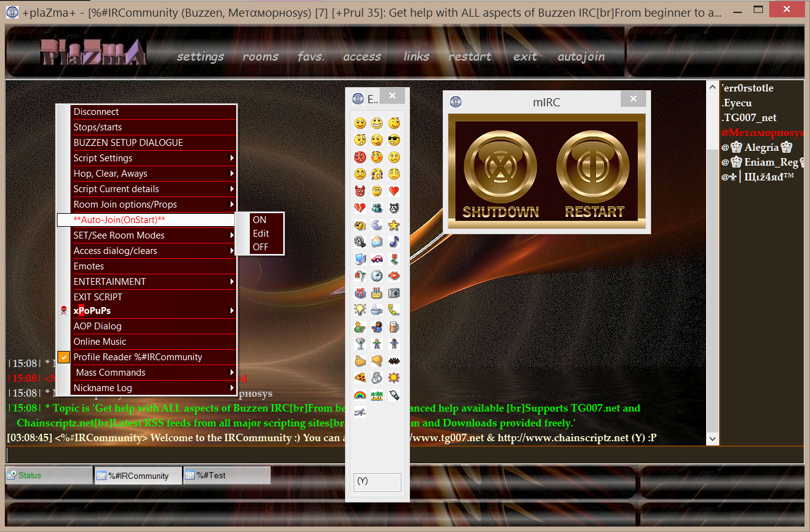Insert the light bulb emoticon
This screenshot has width=810, height=532.
[x=360, y=310]
